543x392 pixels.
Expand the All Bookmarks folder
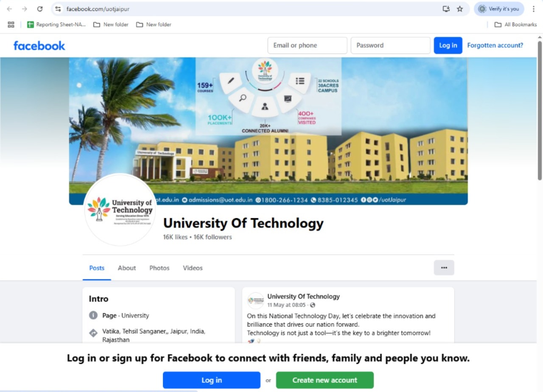coord(516,25)
